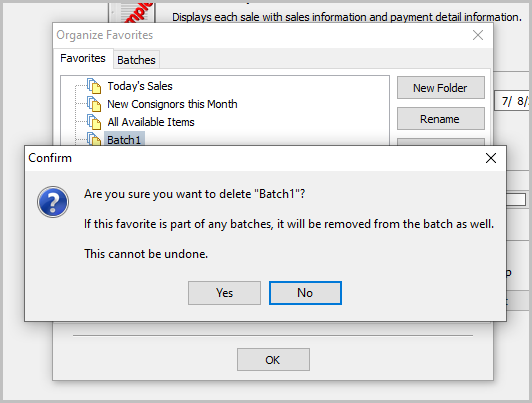532x403 pixels.
Task: Confirm deletion with the Yes button
Action: (x=225, y=293)
